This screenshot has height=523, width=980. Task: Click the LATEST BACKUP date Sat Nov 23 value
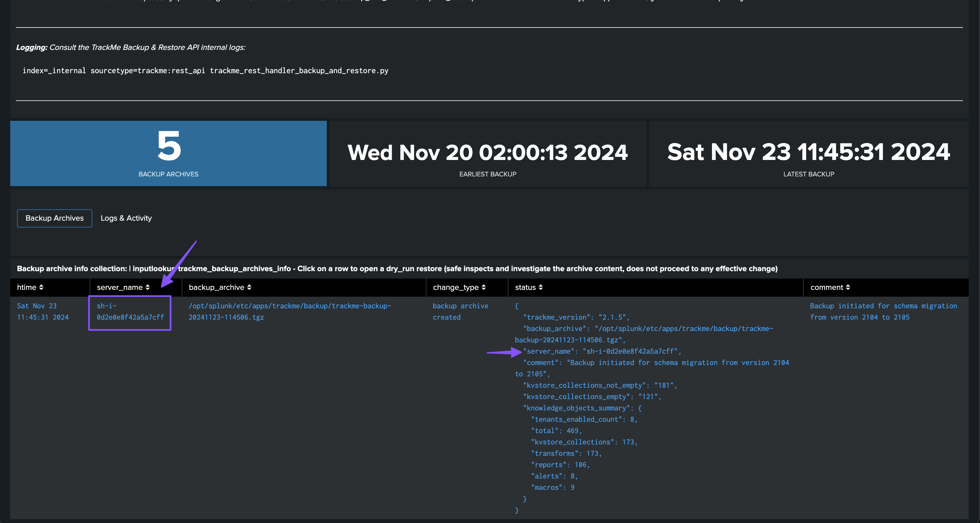click(x=809, y=152)
